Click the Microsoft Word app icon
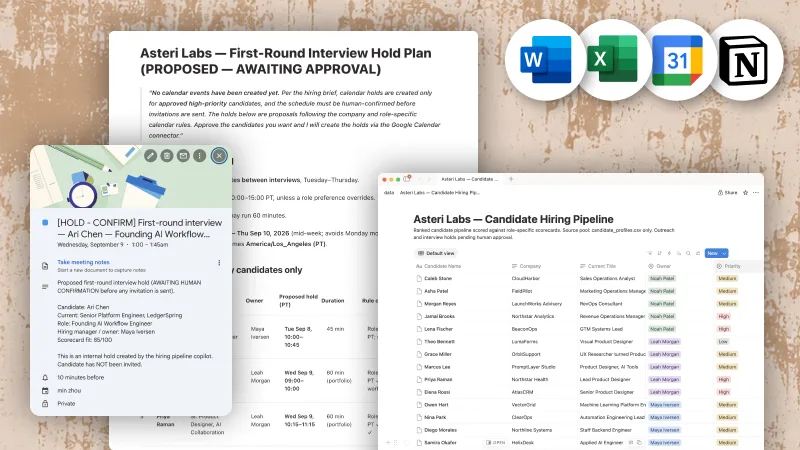Image resolution: width=800 pixels, height=450 pixels. (x=545, y=60)
